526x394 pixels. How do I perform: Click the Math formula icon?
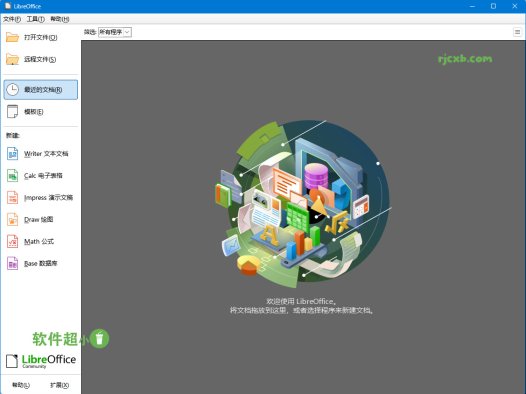(12, 241)
